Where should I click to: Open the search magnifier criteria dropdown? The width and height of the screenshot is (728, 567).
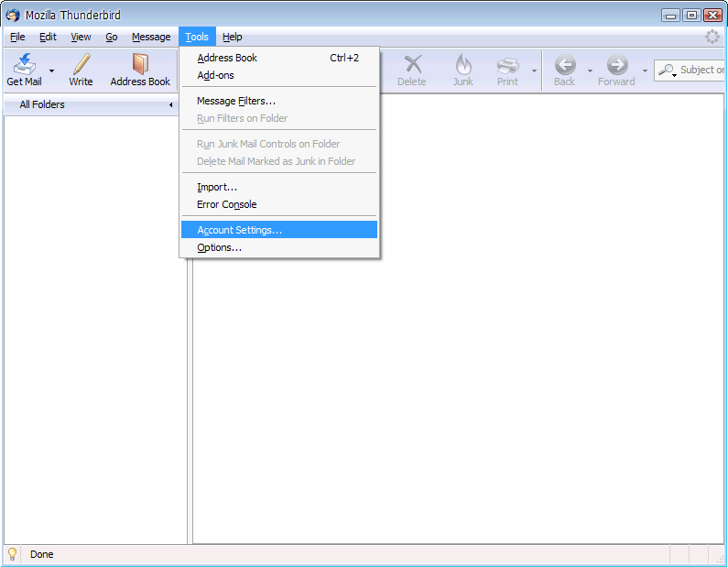tap(668, 71)
